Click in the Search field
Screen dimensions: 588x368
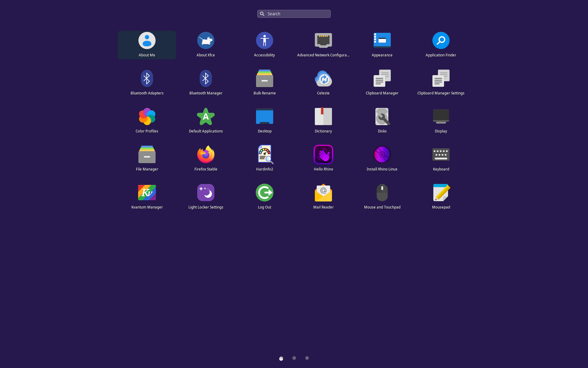pos(294,14)
